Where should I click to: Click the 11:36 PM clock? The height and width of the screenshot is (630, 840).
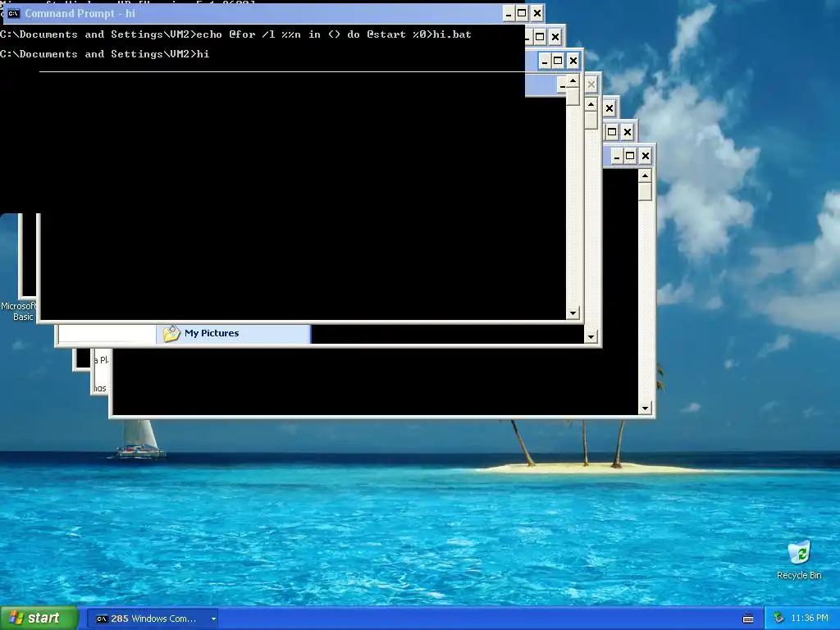809,619
